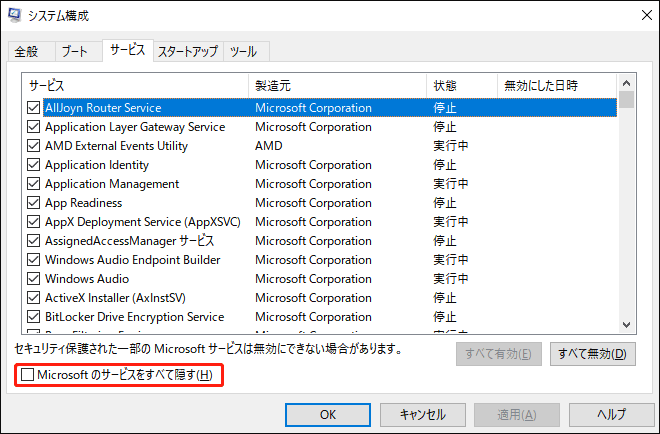Uncheck BitLocker Drive Encryption Service checkbox
This screenshot has height=434, width=660.
tap(34, 317)
